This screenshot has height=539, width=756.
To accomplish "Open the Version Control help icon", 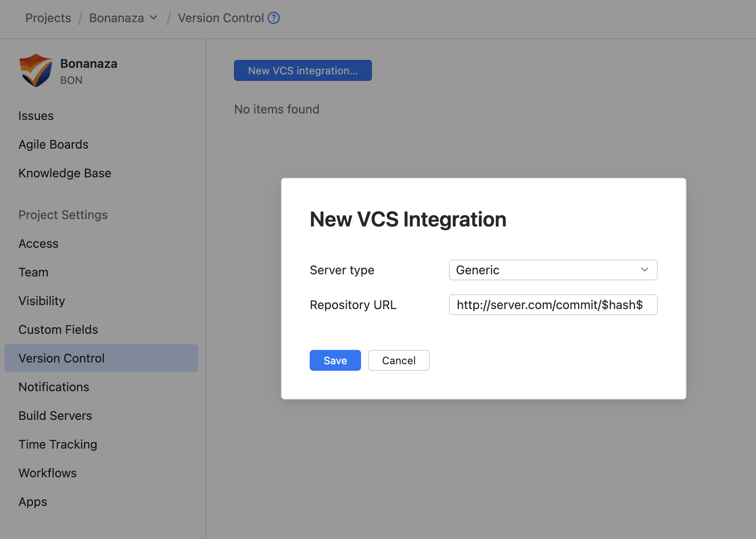I will 274,18.
